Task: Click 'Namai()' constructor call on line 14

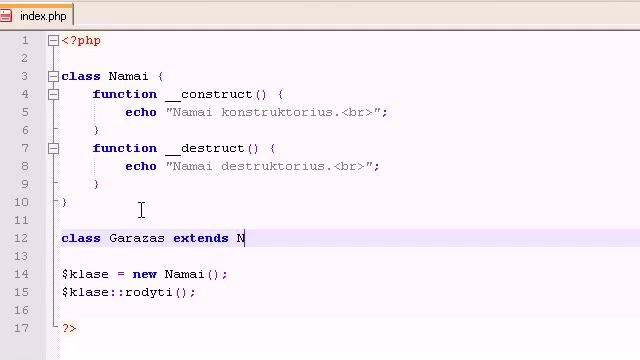Action: [x=192, y=274]
